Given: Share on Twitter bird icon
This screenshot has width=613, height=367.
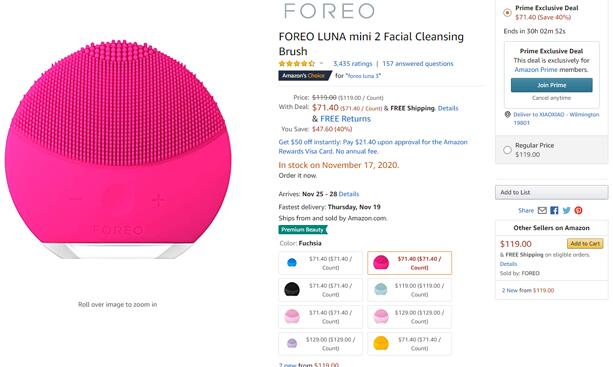Looking at the screenshot, I should [566, 211].
